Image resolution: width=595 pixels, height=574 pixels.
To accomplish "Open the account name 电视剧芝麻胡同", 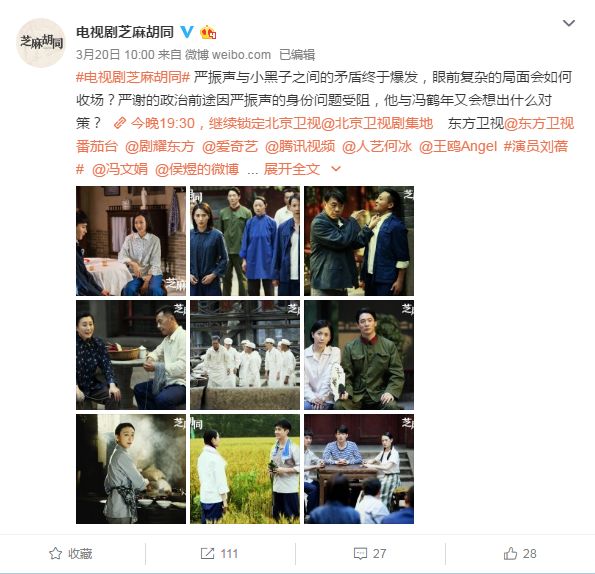I will point(125,32).
